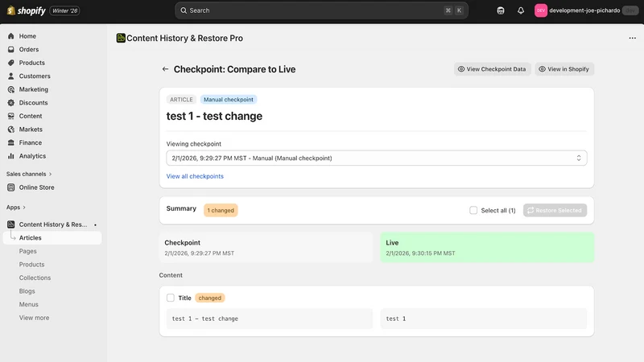Open the three-dot app menu
This screenshot has height=362, width=644.
pos(632,38)
